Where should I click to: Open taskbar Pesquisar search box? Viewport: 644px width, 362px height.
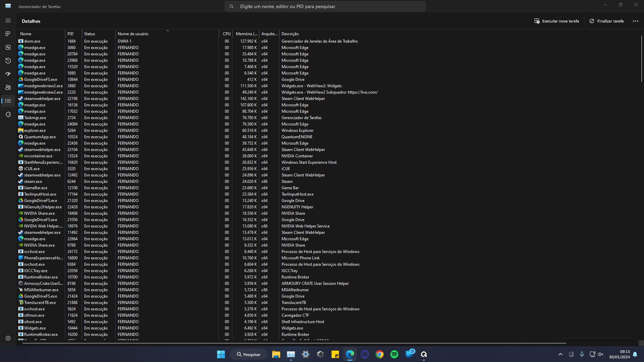coord(249,354)
